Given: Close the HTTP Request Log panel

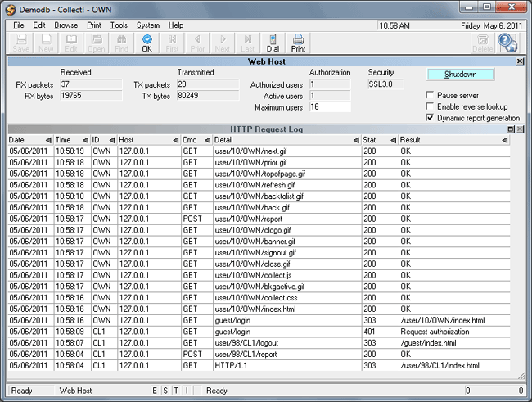Looking at the screenshot, I should pyautogui.click(x=520, y=129).
